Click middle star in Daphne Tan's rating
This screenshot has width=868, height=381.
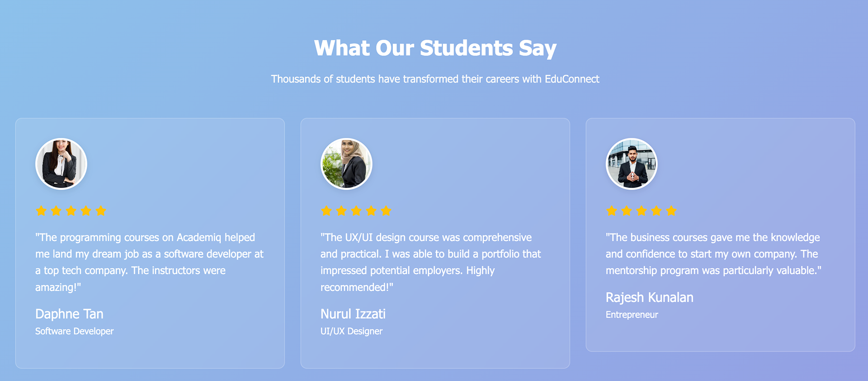click(71, 211)
